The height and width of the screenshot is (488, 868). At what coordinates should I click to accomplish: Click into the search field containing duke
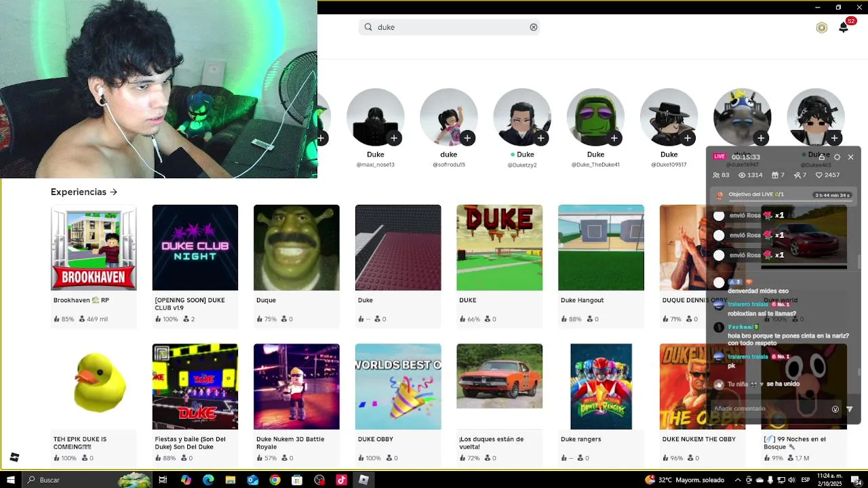click(449, 27)
